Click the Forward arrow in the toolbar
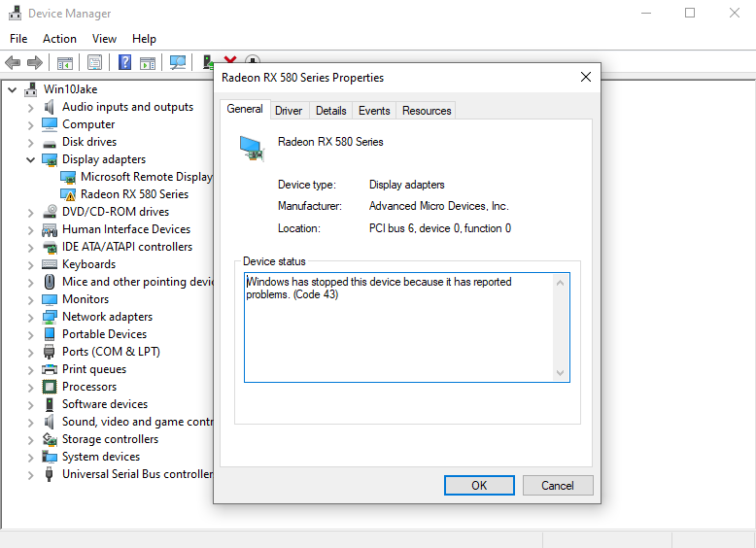This screenshot has width=756, height=548. pyautogui.click(x=35, y=62)
